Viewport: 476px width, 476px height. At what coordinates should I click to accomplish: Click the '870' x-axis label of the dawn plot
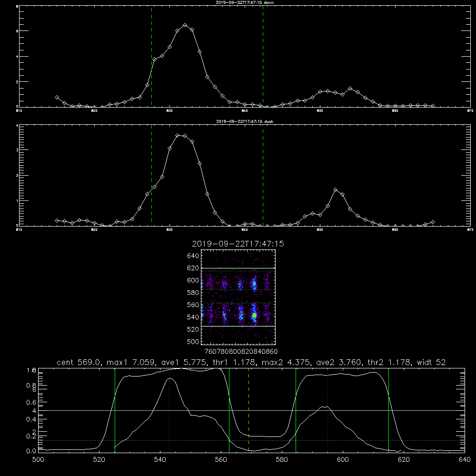tap(470, 111)
